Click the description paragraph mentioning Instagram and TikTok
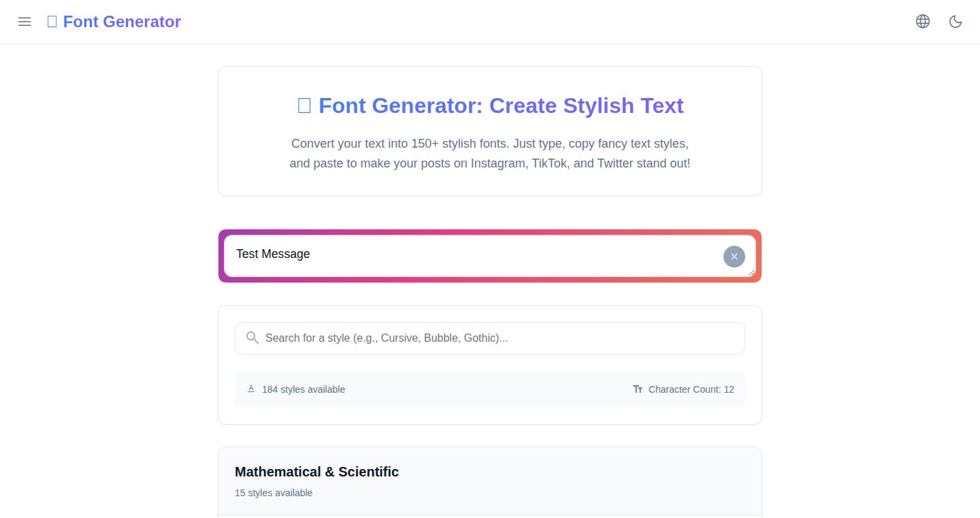 coord(490,154)
